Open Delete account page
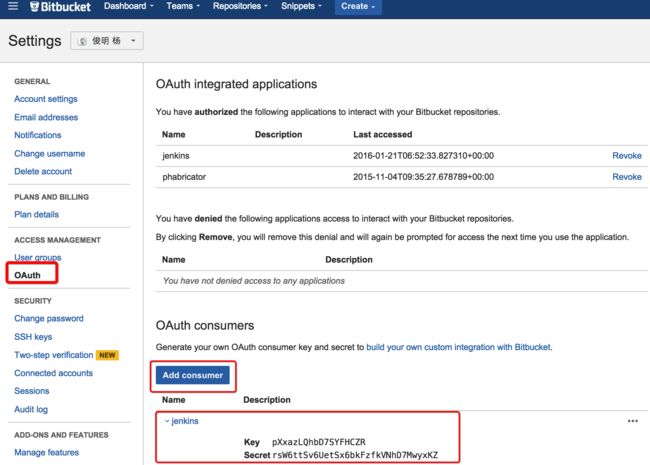The image size is (650, 465). (43, 171)
